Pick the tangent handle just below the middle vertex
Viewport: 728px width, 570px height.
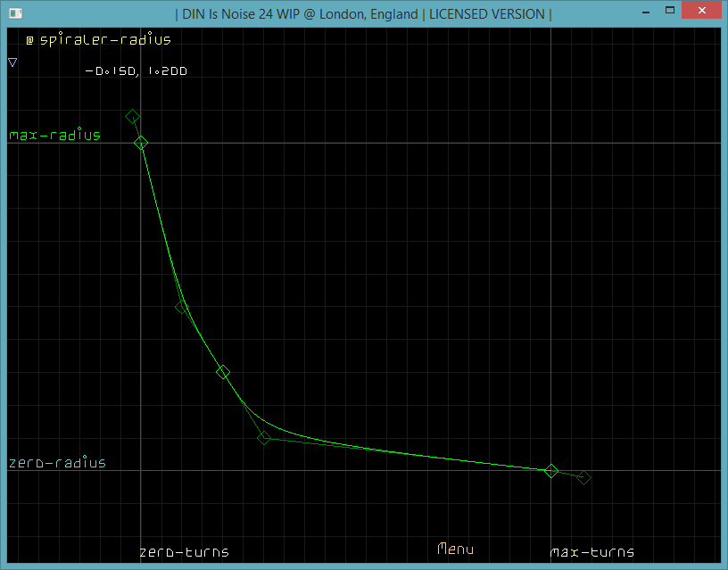pos(264,437)
